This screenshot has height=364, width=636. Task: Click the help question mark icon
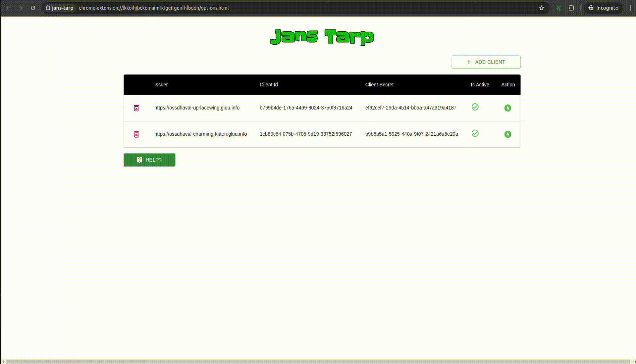pyautogui.click(x=139, y=160)
